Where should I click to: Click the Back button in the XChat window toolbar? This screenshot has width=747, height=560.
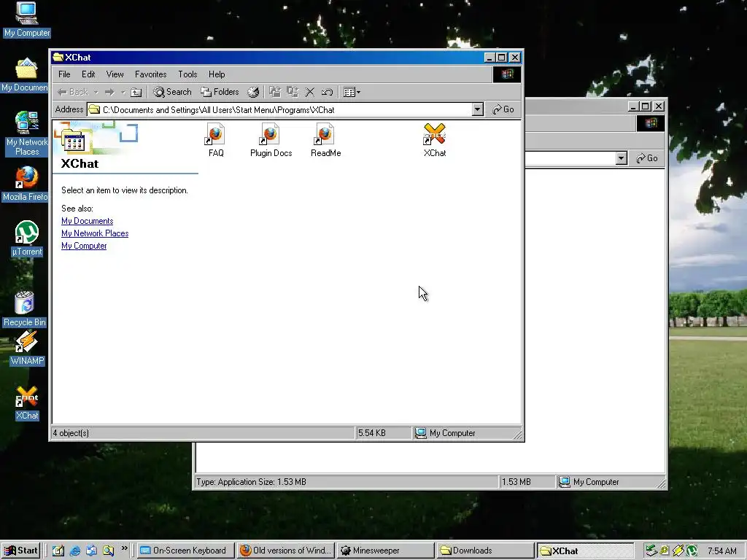tap(73, 92)
